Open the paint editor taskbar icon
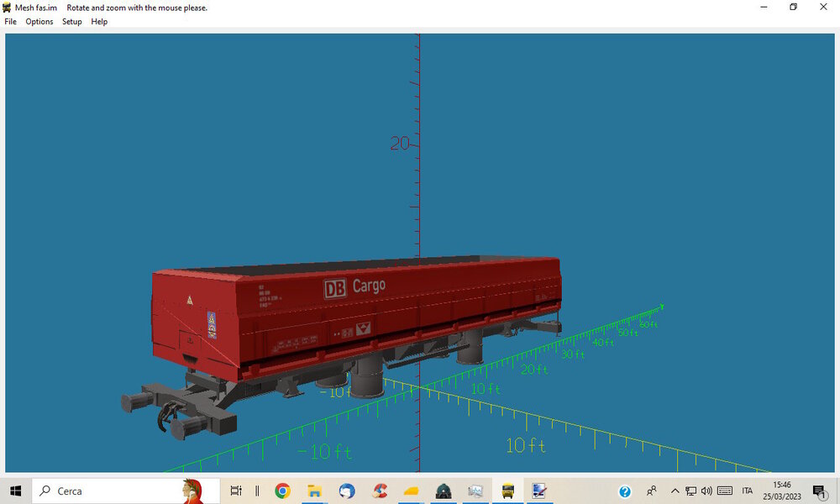This screenshot has height=504, width=840. [x=539, y=491]
